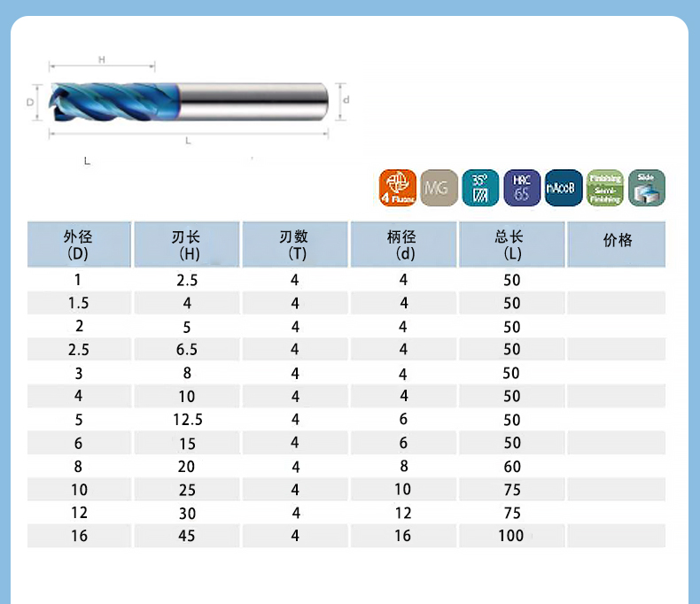Click the blade length 45 cell
The image size is (700, 604).
[187, 536]
